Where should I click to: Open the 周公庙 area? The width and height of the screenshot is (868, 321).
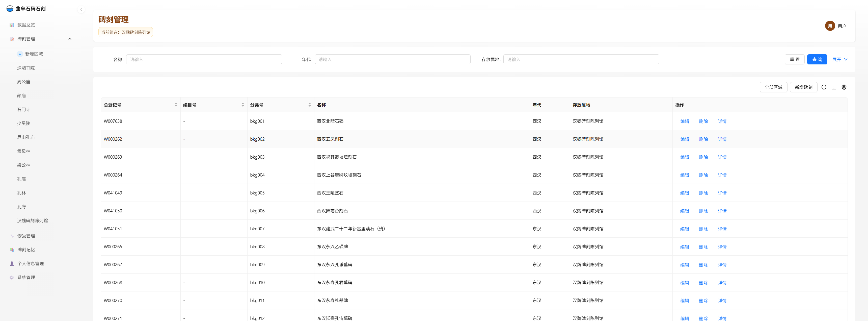point(23,82)
